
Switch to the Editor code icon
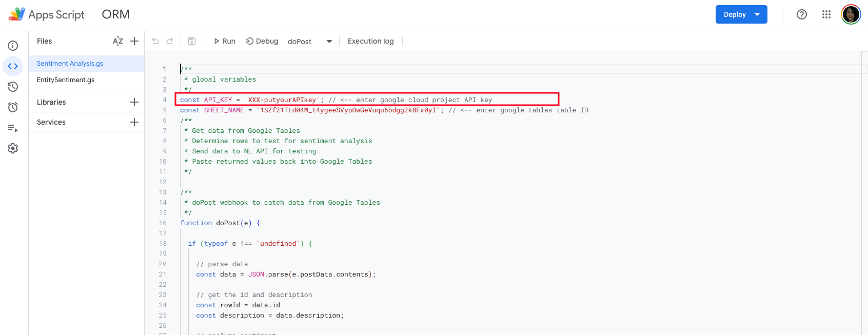(x=13, y=66)
